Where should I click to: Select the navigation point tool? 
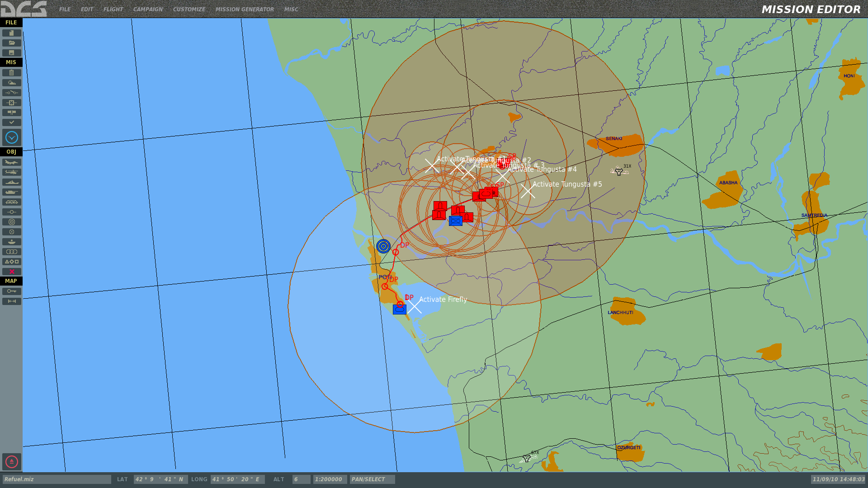pos(12,212)
